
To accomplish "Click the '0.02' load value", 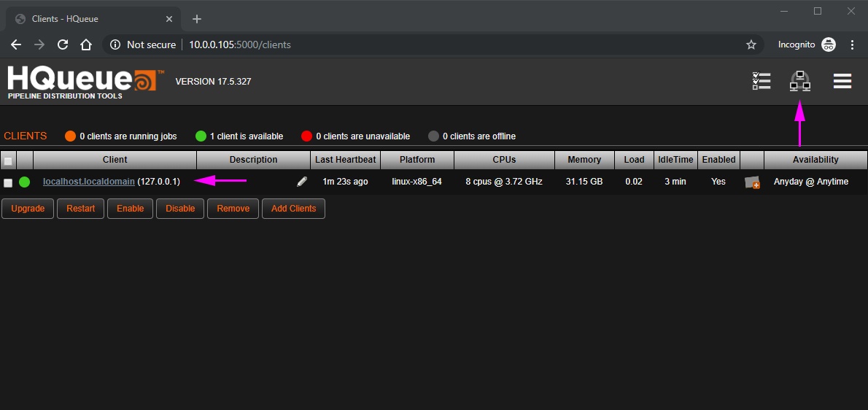I will coord(634,182).
